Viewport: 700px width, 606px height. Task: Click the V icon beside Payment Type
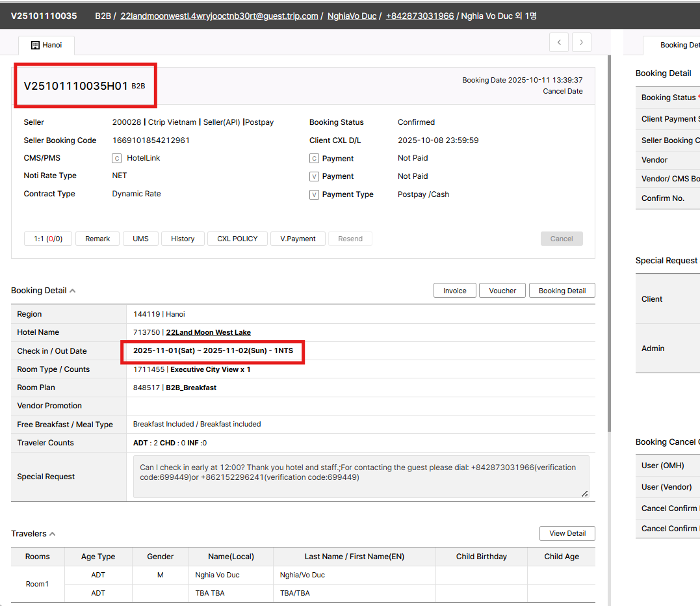[314, 194]
